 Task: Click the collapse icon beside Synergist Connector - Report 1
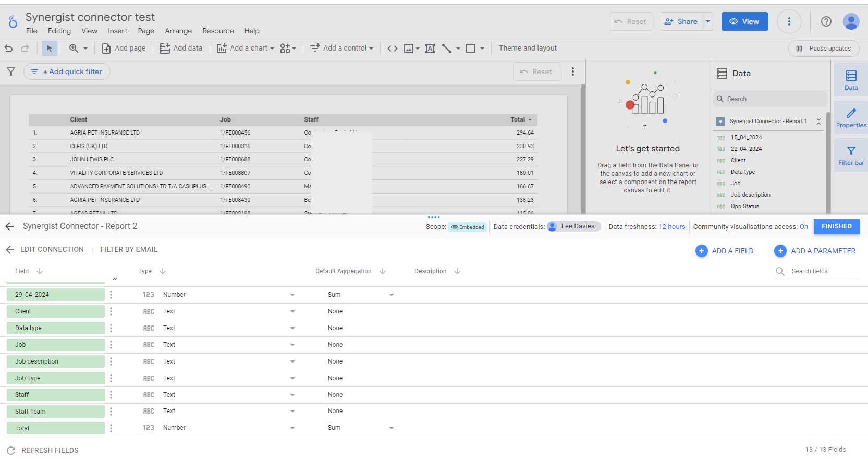(x=818, y=121)
